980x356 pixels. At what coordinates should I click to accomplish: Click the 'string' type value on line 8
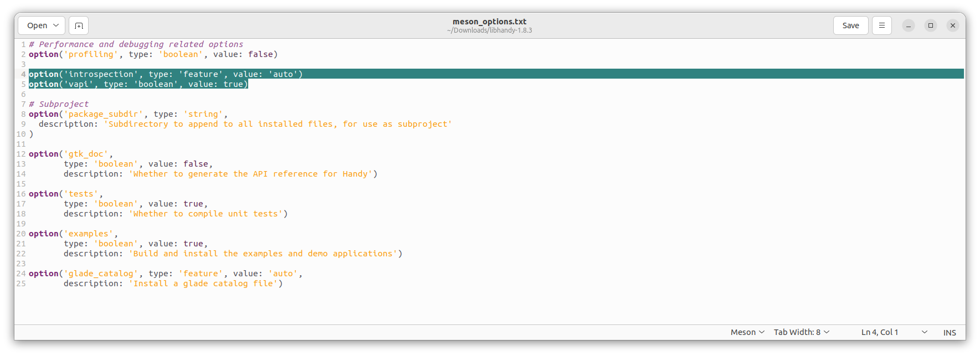pos(203,114)
